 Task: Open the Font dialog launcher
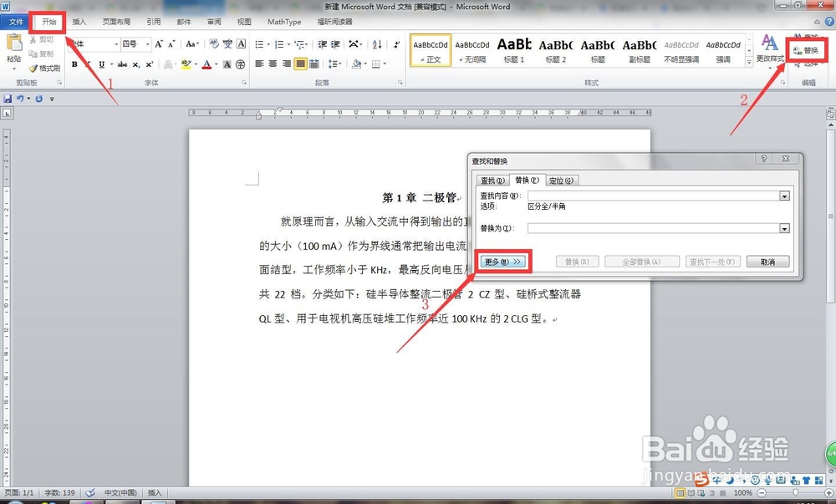coord(244,83)
